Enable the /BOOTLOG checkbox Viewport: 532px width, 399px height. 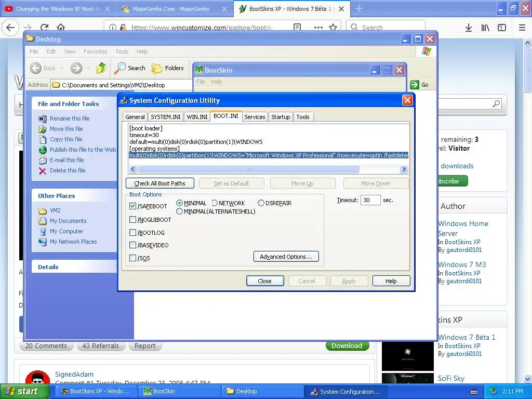(132, 233)
